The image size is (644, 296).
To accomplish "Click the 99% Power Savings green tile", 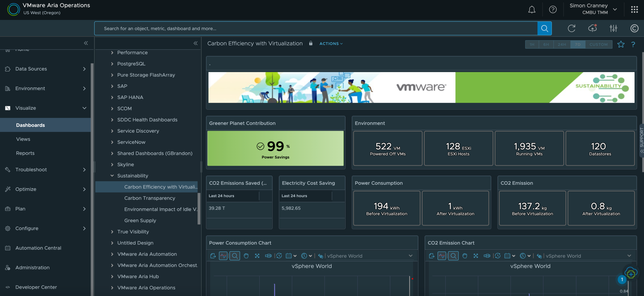I will 276,148.
